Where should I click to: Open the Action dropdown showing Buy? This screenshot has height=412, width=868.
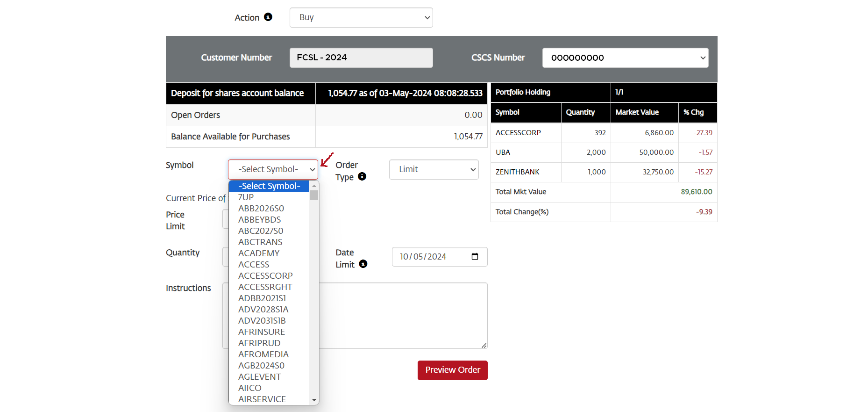361,17
